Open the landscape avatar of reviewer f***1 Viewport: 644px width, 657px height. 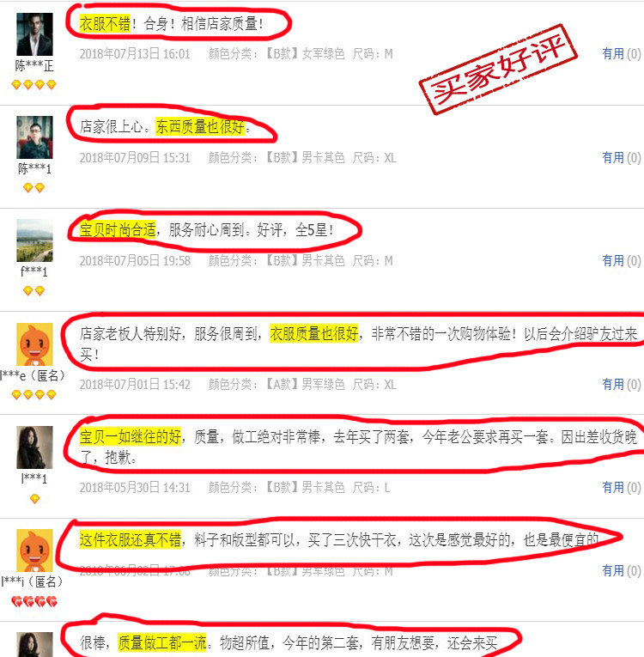coord(34,240)
